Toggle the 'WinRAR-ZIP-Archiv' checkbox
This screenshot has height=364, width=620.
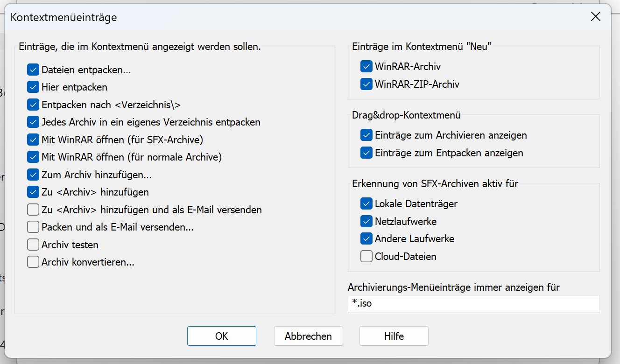pyautogui.click(x=366, y=84)
